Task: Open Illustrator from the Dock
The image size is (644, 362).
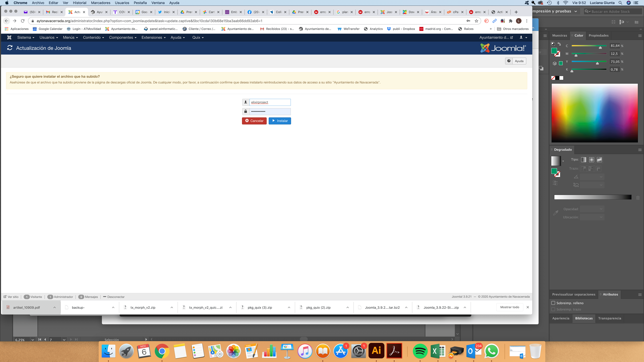Action: (x=376, y=351)
